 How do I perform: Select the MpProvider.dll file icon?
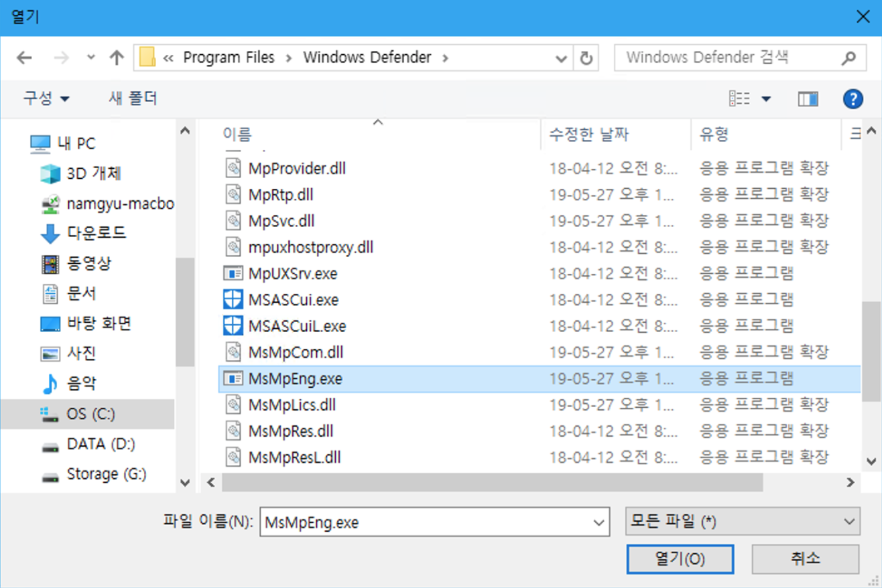point(233,168)
